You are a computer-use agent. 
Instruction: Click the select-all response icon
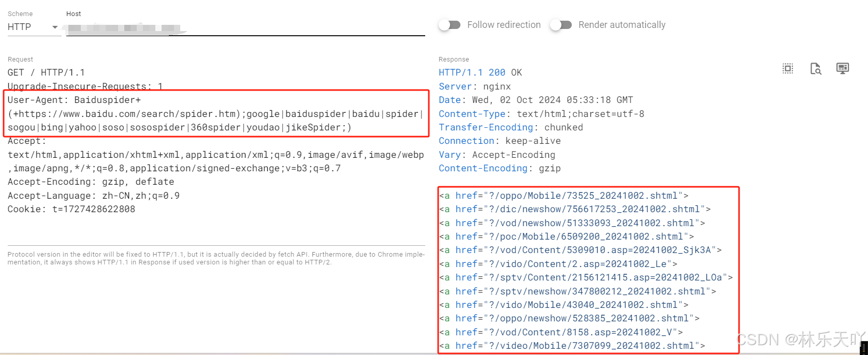788,68
